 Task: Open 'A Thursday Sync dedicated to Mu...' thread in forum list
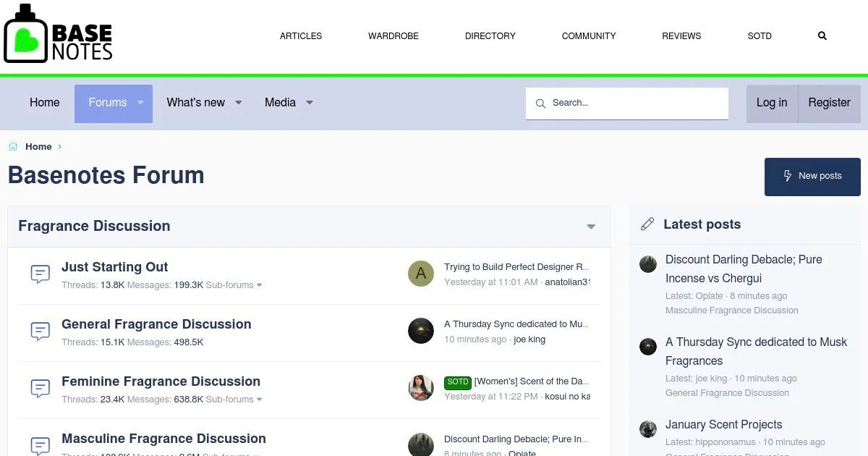click(516, 324)
